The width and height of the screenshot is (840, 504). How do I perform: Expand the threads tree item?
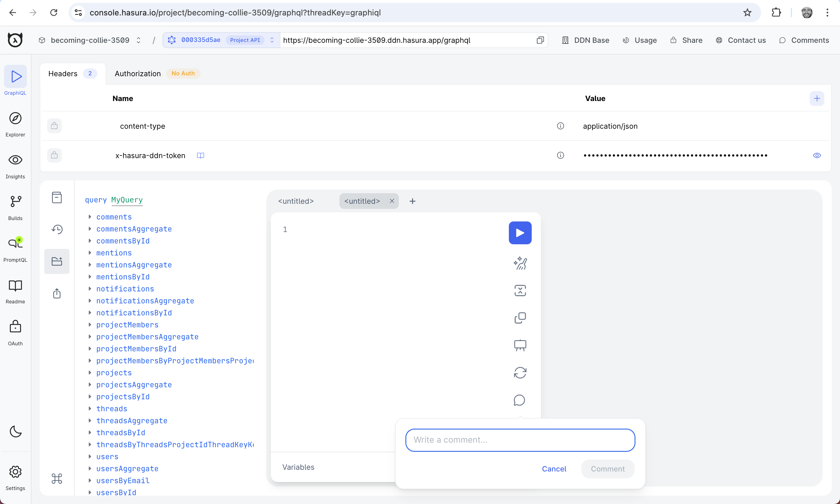coord(89,408)
